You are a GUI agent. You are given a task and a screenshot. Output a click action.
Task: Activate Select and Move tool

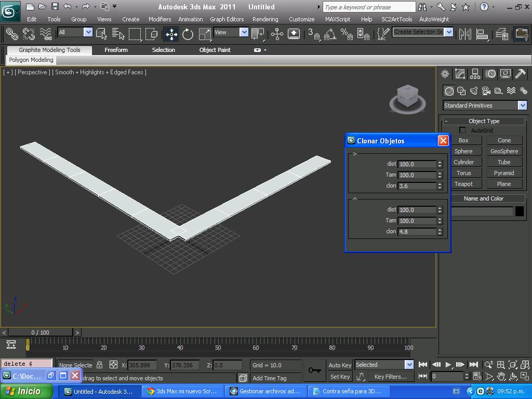click(171, 34)
